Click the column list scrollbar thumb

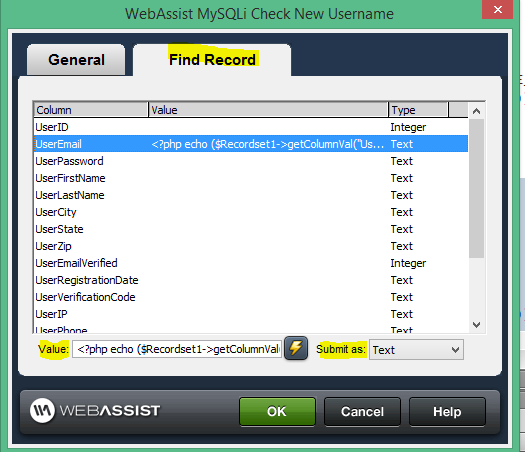(476, 189)
